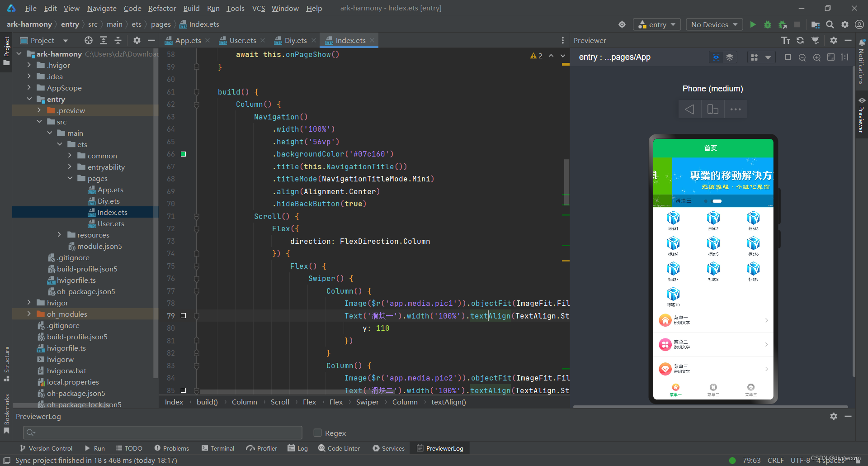The width and height of the screenshot is (868, 466).
Task: Expand the common folder
Action: point(70,156)
